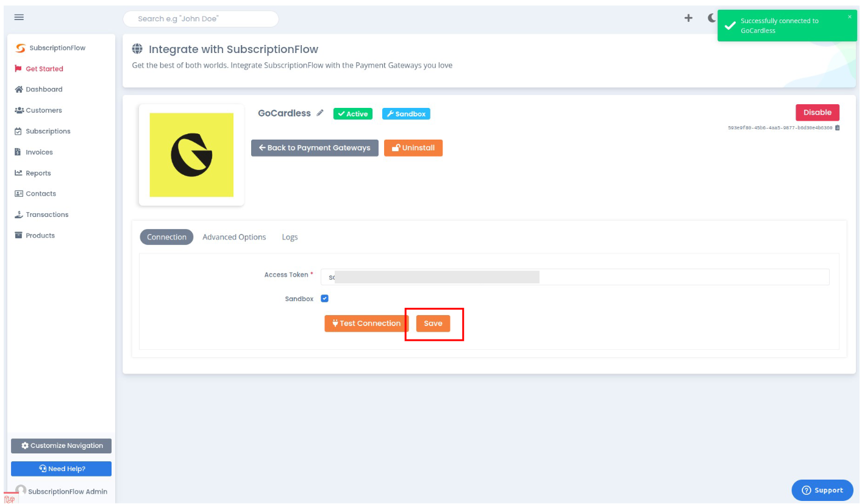Disable the GoCardless gateway
The width and height of the screenshot is (862, 504).
click(817, 112)
